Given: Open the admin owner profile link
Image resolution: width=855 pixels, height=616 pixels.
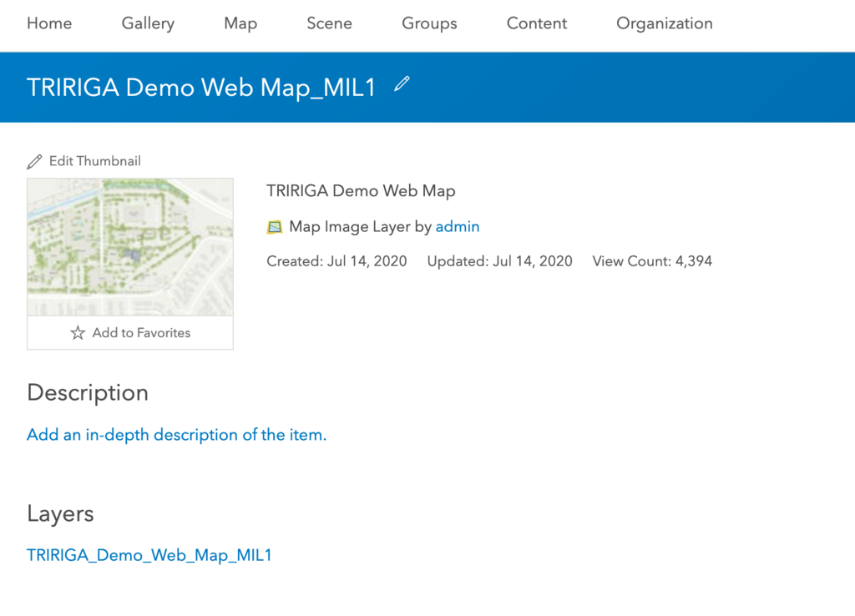Looking at the screenshot, I should pyautogui.click(x=458, y=226).
